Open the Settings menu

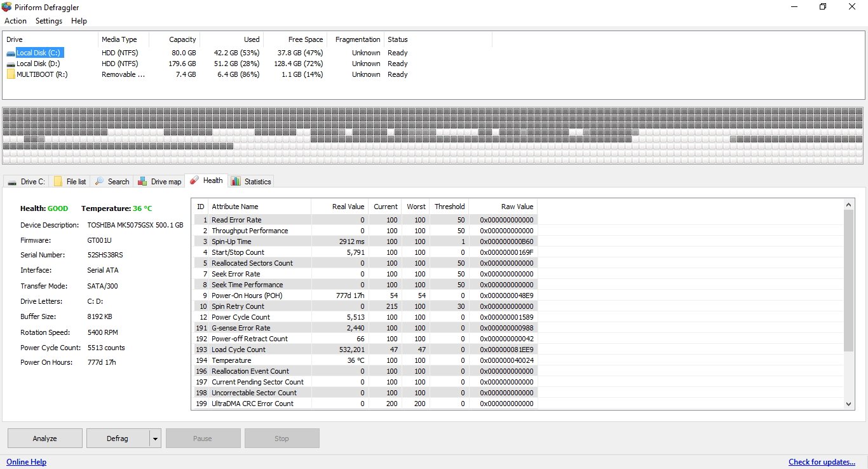pos(49,21)
